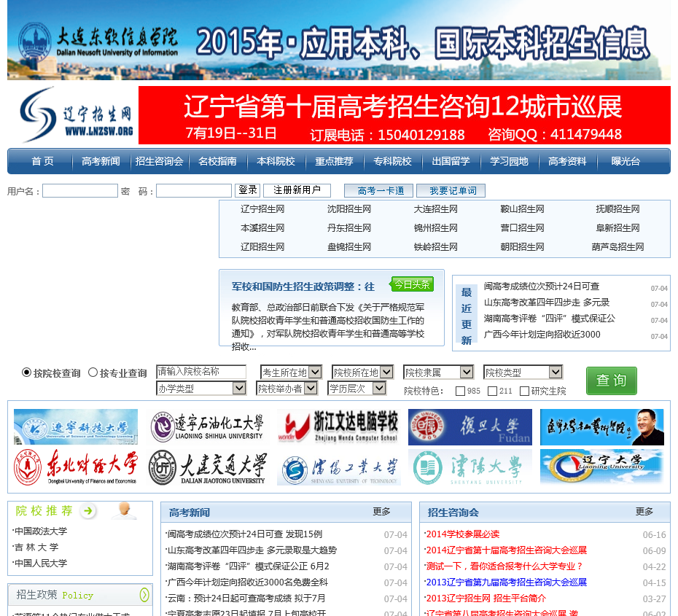This screenshot has height=616, width=678.
Task: Click the 辽宁石油化工大学 logo
Action: (207, 426)
